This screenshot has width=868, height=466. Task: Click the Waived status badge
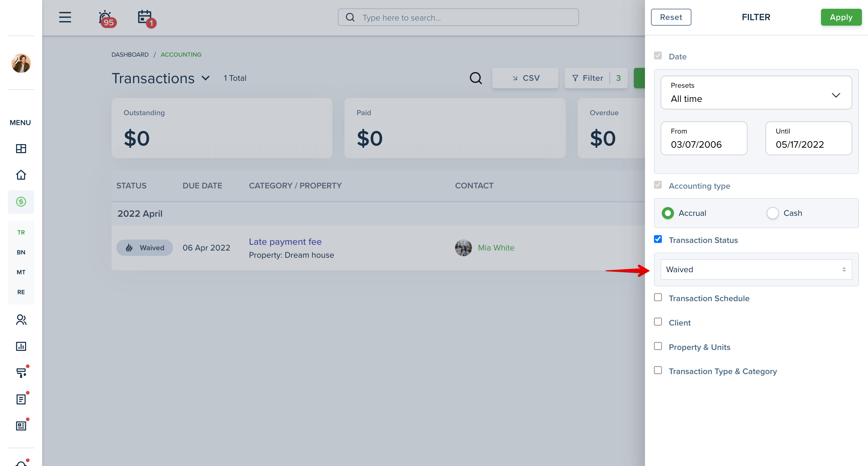click(145, 247)
